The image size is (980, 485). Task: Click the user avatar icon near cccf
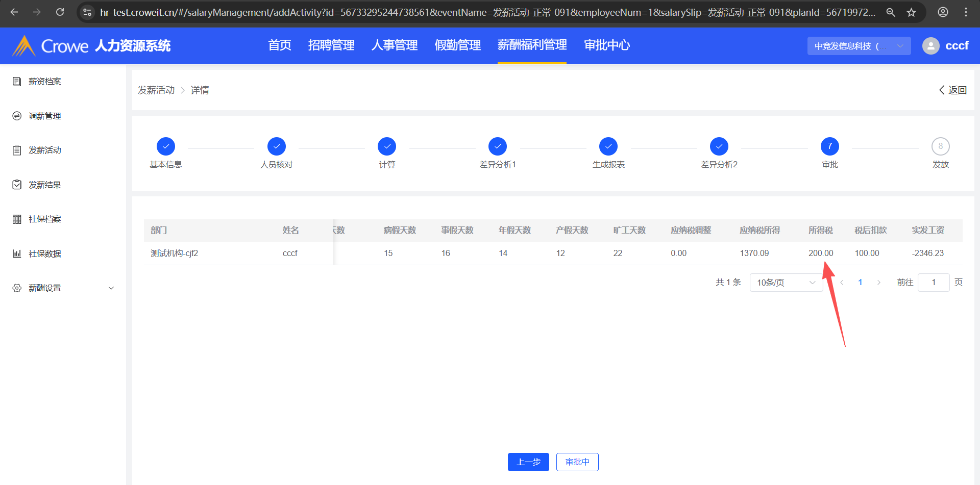(930, 46)
